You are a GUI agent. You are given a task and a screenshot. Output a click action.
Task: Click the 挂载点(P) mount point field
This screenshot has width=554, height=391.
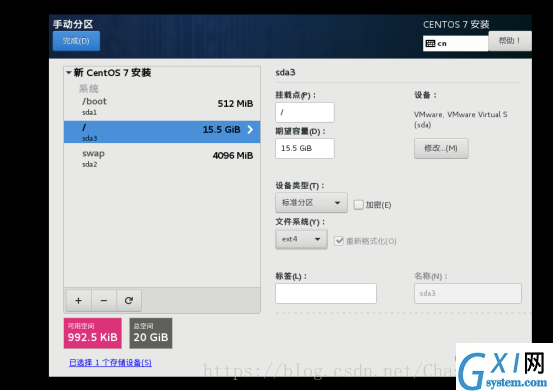point(305,112)
